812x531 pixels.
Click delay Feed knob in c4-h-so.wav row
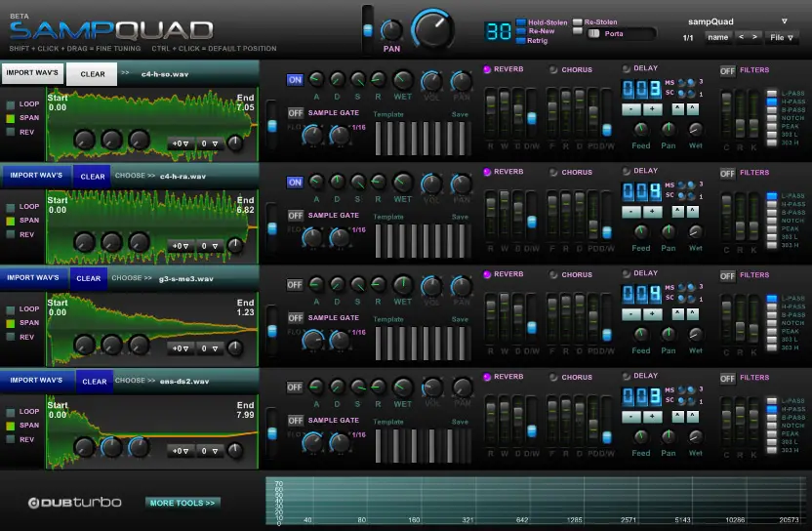[x=641, y=128]
